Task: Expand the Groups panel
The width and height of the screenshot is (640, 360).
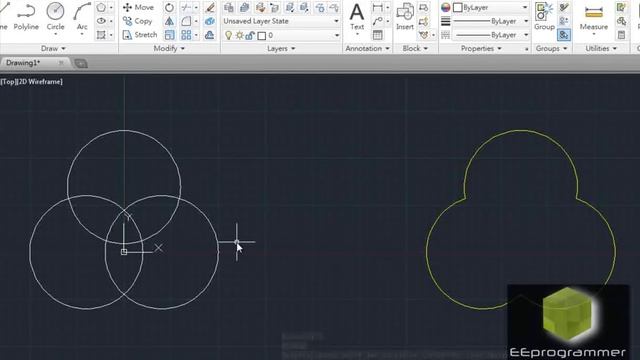Action: point(551,48)
